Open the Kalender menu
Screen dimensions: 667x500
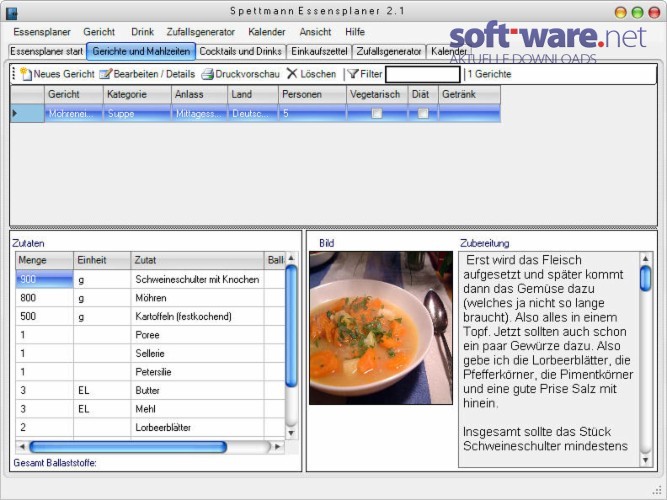click(267, 32)
